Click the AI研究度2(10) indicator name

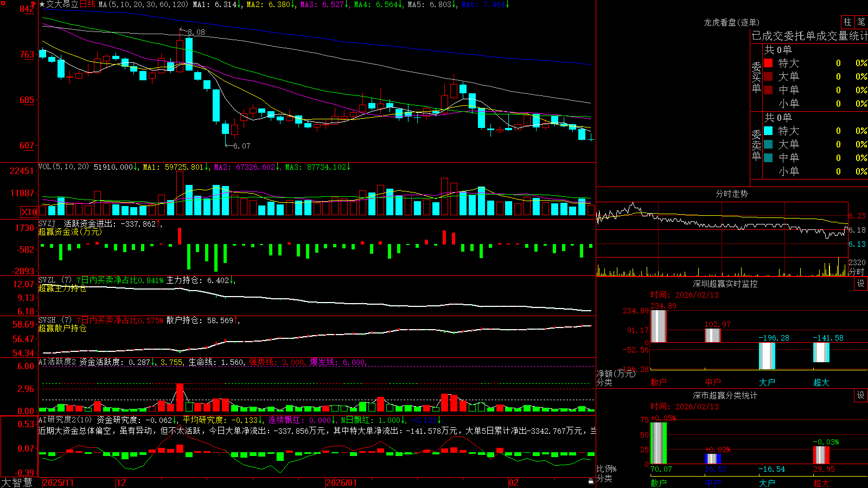pyautogui.click(x=65, y=420)
